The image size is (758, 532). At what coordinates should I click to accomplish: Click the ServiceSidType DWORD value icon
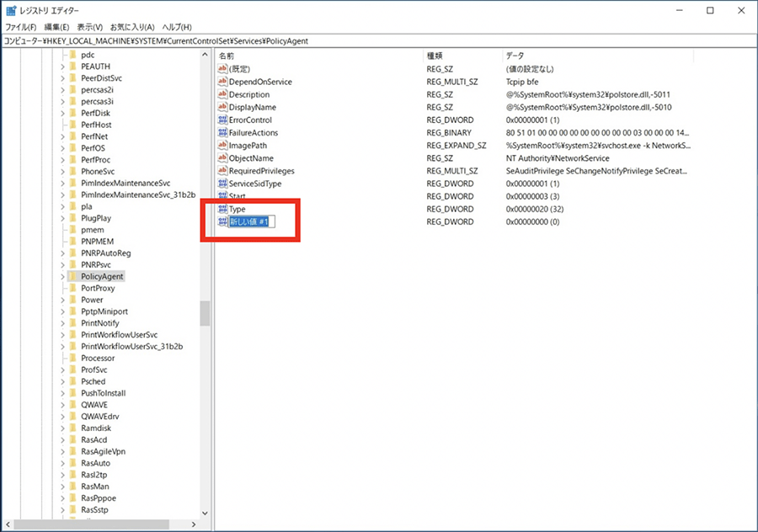[x=222, y=184]
